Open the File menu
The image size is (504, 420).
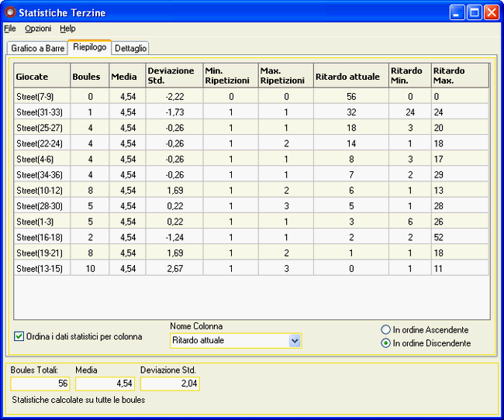coord(10,29)
